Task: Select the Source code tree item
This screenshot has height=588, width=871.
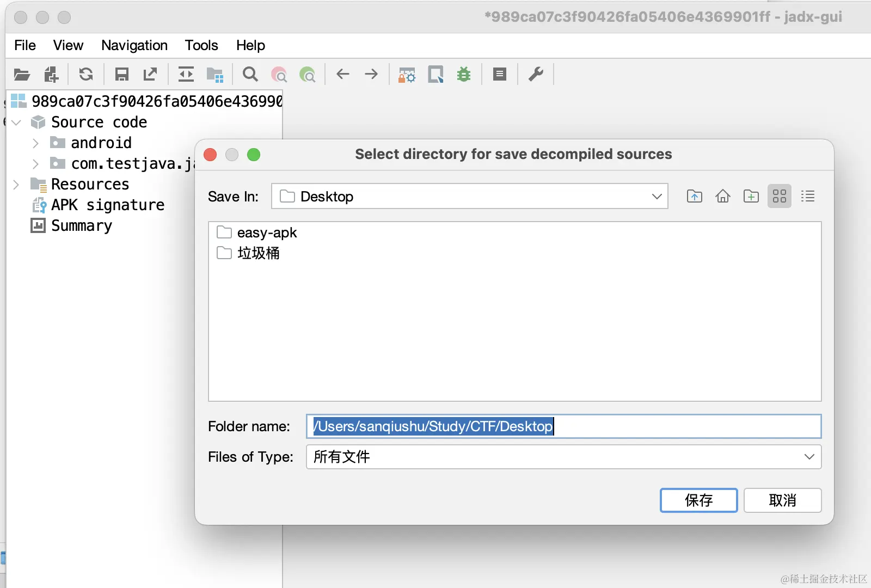Action: (89, 122)
